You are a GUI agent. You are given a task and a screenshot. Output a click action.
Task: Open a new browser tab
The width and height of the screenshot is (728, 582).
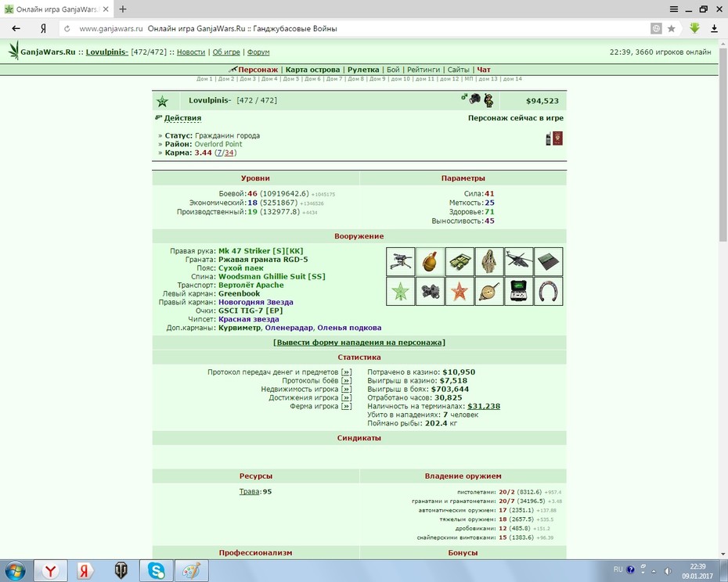coord(123,9)
